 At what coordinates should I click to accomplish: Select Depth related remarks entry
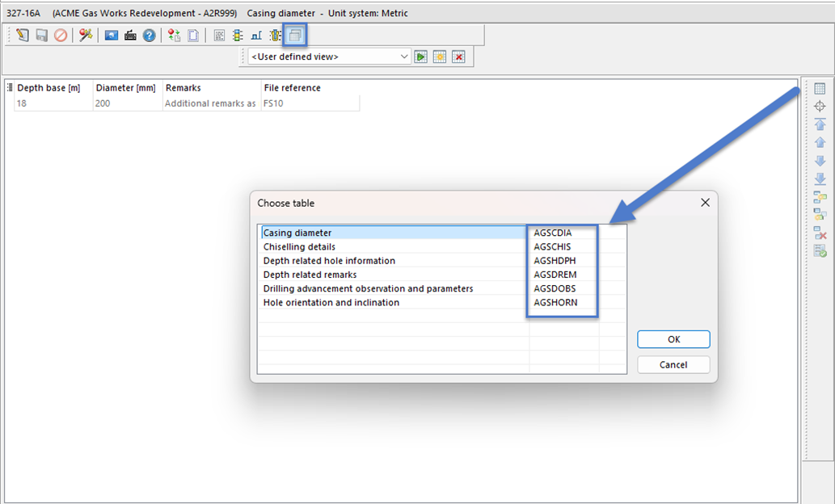[310, 275]
